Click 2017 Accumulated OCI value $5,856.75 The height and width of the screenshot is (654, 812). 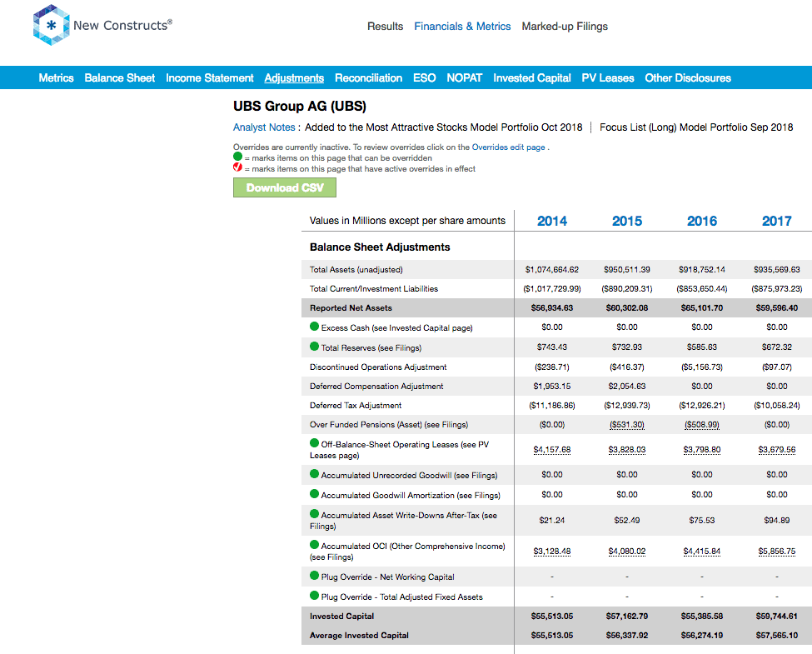coord(777,552)
